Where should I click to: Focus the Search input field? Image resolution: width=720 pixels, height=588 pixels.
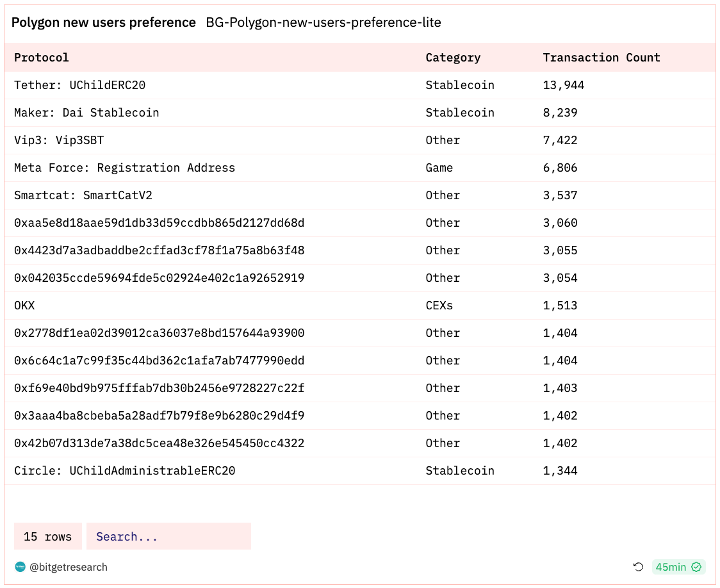coord(168,536)
